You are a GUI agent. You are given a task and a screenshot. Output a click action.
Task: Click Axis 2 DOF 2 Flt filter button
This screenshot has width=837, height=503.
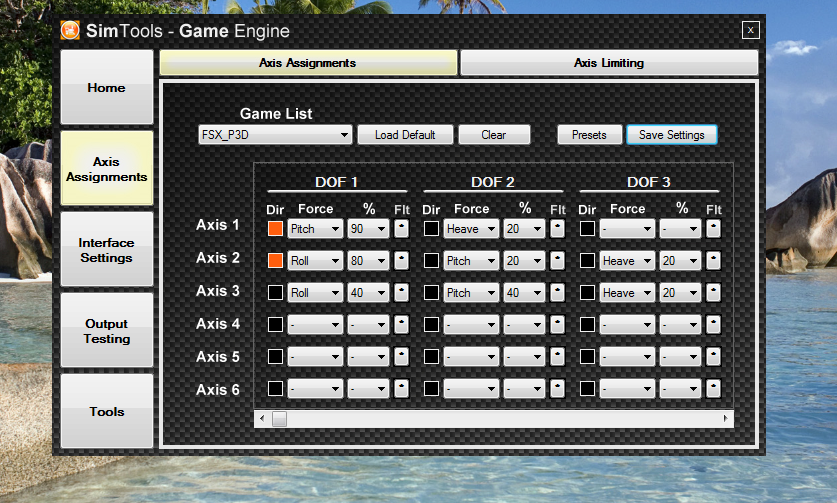pos(557,261)
